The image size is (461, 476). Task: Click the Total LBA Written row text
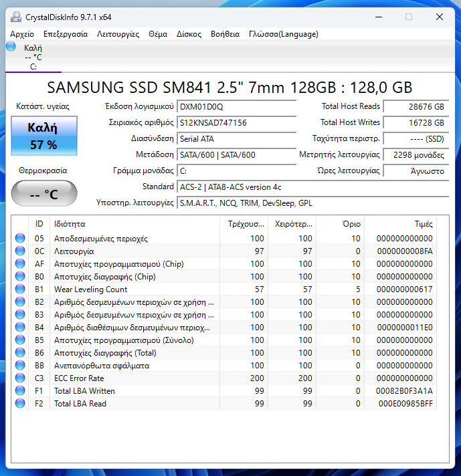[84, 391]
